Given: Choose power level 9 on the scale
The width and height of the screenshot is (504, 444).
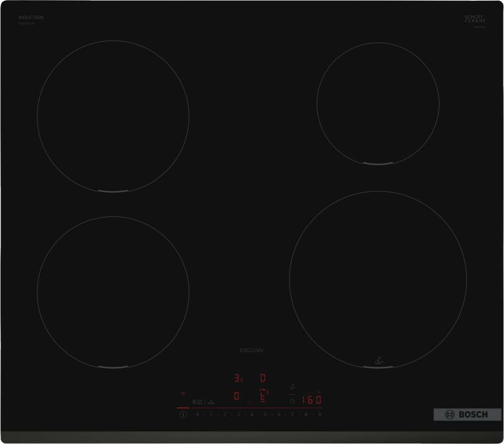Looking at the screenshot, I should click(x=319, y=415).
